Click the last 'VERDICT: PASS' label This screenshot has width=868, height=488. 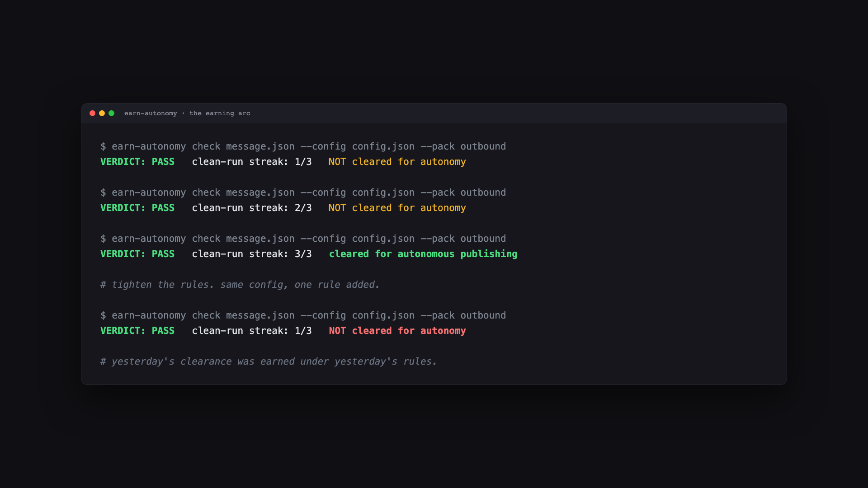[137, 331]
